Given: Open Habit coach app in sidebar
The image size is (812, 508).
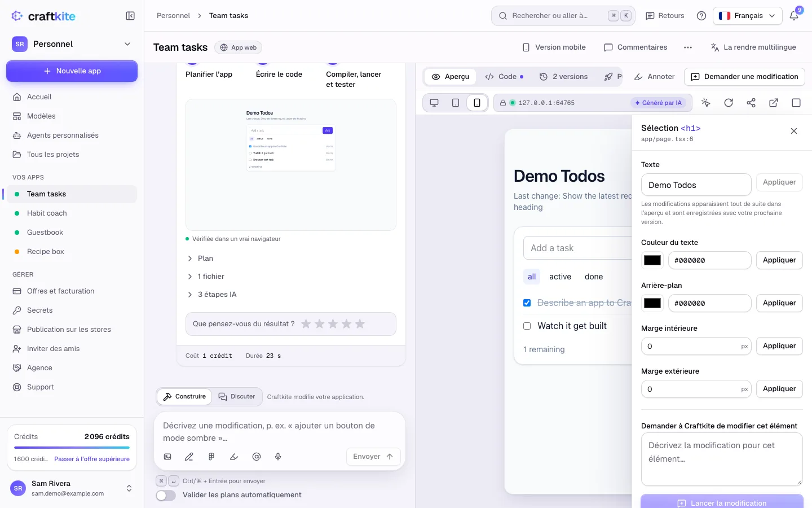Looking at the screenshot, I should coord(72,213).
